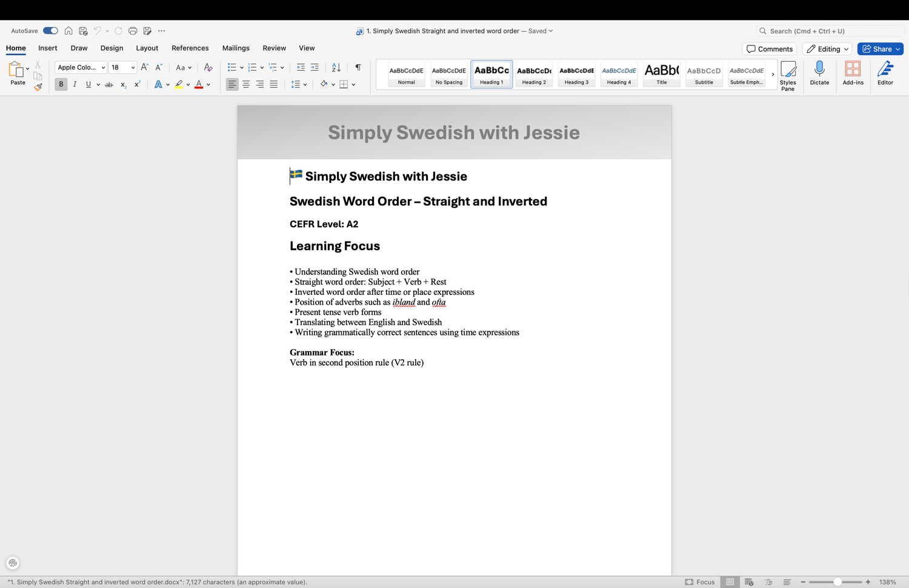Expand the font size dropdown

[x=133, y=68]
